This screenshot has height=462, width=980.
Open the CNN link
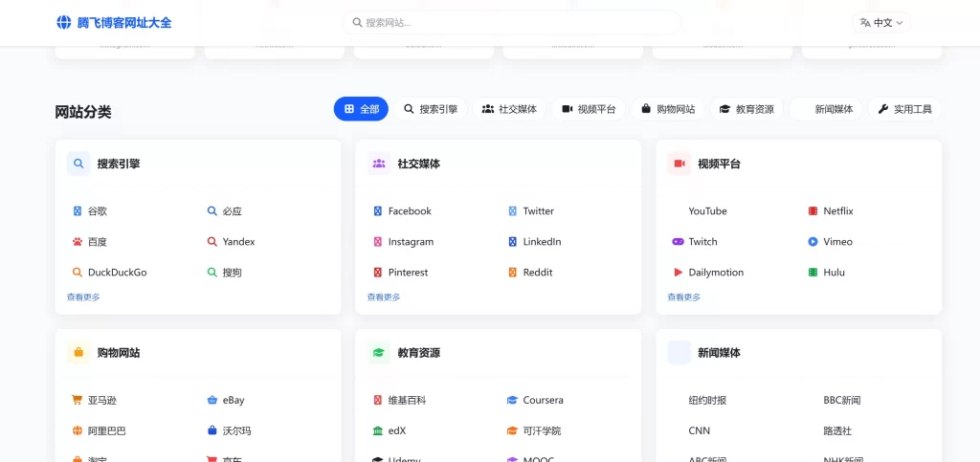coord(700,430)
